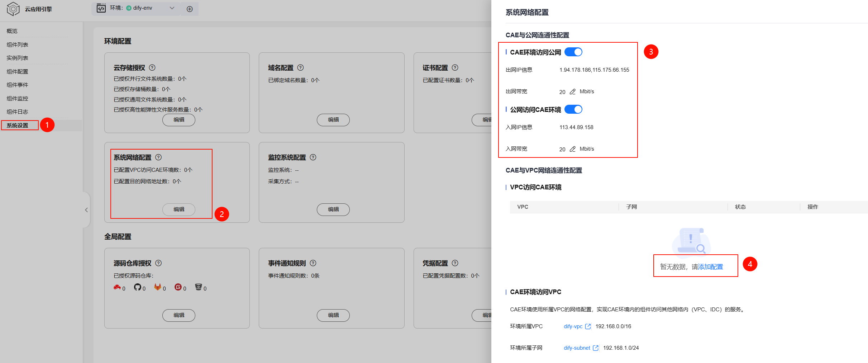Open the dify-subnet link
Image resolution: width=868 pixels, height=363 pixels.
point(577,348)
